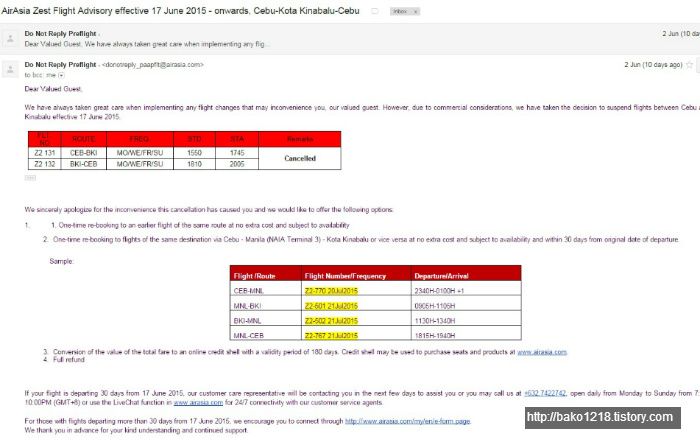Click the '2005' arrival time cell
The image size is (700, 442).
pyautogui.click(x=237, y=164)
